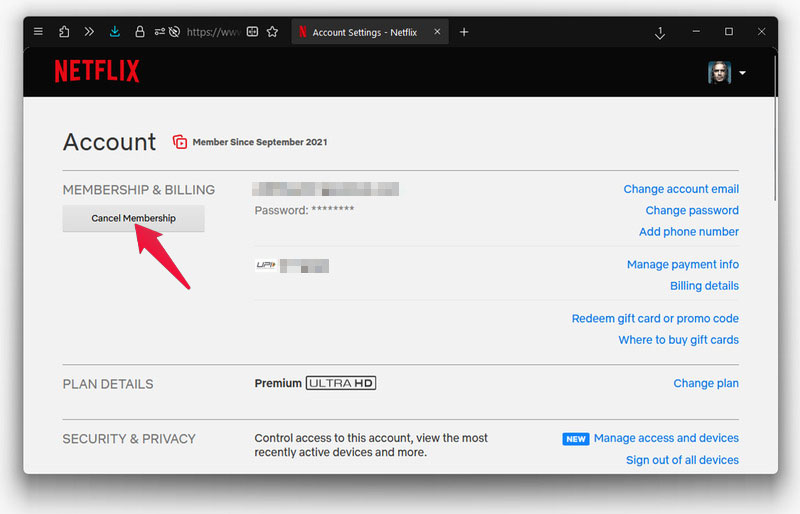Close the Account Settings - Netflix tab
The height and width of the screenshot is (514, 800).
pyautogui.click(x=437, y=32)
